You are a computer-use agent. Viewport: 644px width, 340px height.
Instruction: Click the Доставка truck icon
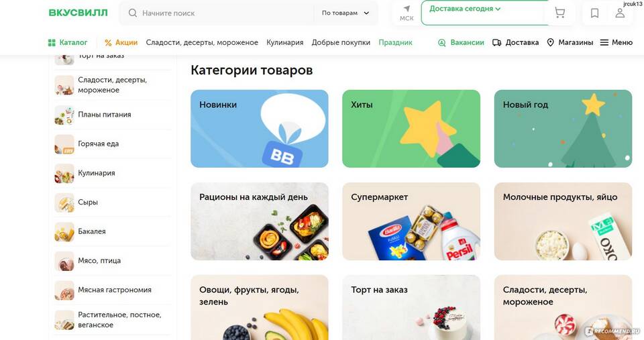(x=496, y=42)
